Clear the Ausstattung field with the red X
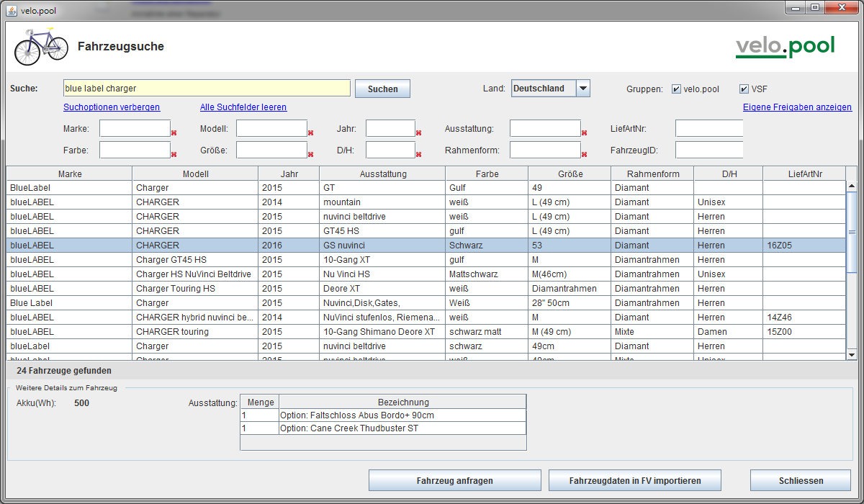 (584, 132)
